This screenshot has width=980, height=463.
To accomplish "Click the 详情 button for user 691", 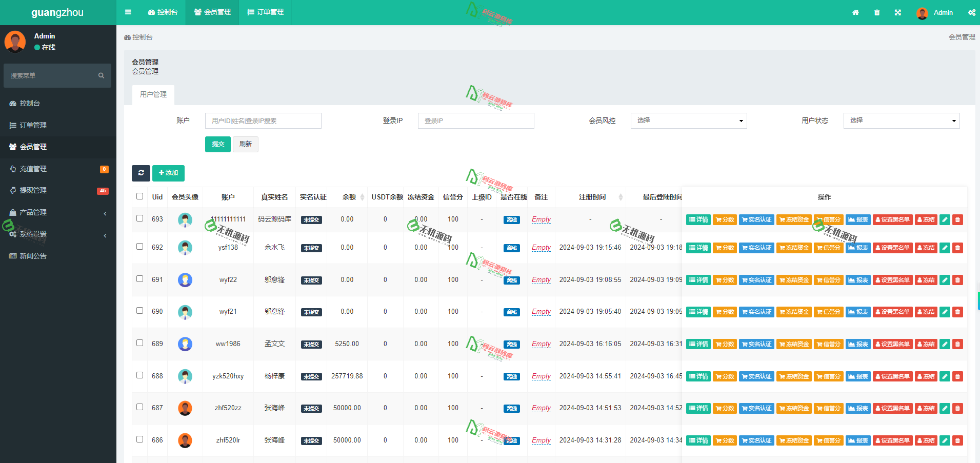I will pyautogui.click(x=698, y=280).
